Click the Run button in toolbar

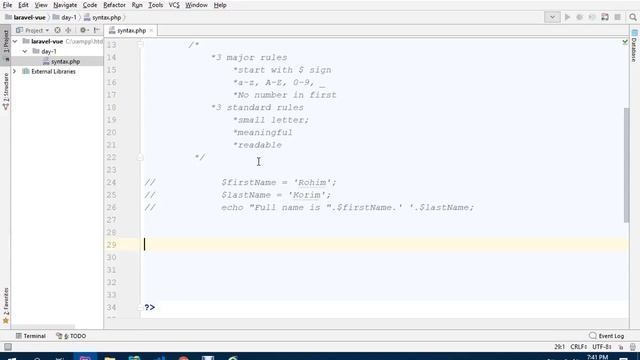click(x=567, y=17)
